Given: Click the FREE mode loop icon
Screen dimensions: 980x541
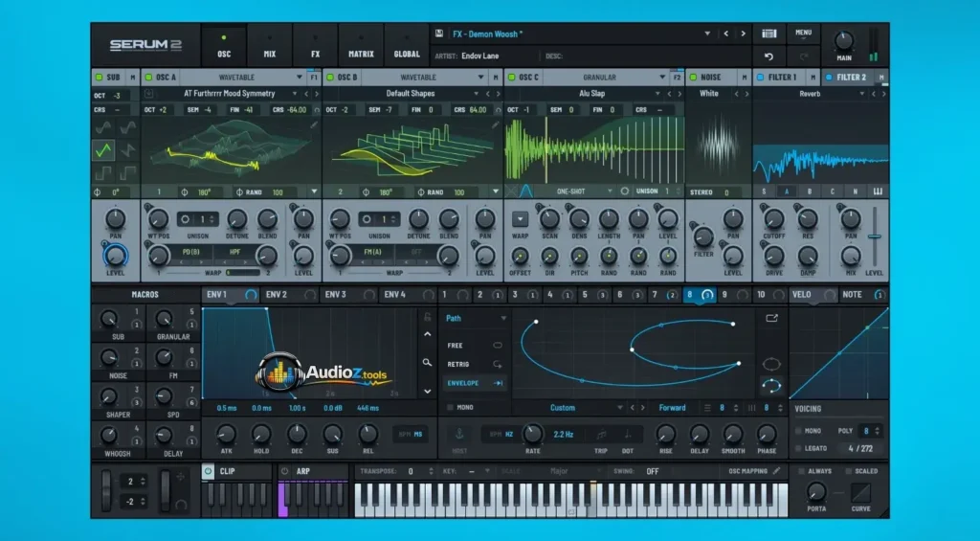Looking at the screenshot, I should click(498, 346).
